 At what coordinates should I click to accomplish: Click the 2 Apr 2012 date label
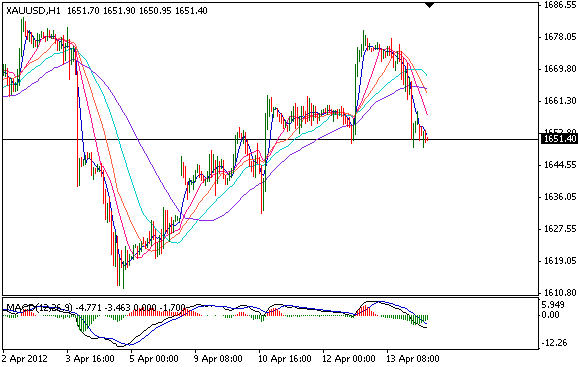pyautogui.click(x=25, y=359)
